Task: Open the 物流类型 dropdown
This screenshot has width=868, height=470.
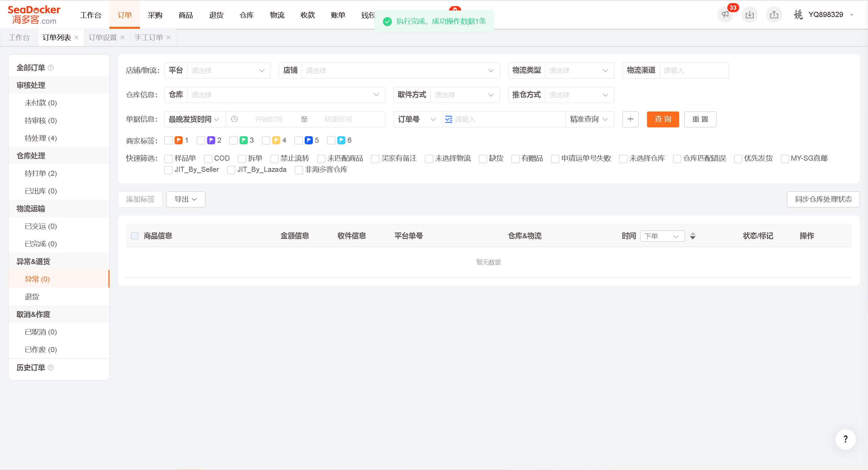Action: (580, 70)
